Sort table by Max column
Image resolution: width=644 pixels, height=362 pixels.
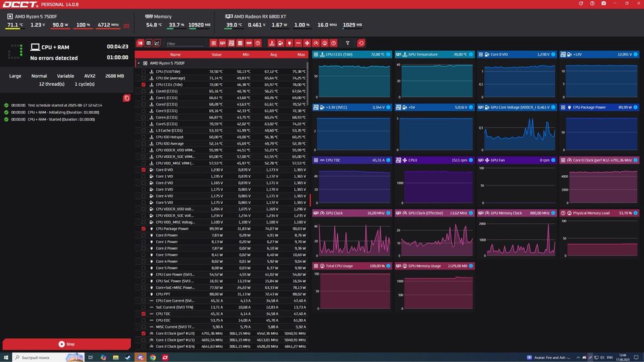coord(301,55)
